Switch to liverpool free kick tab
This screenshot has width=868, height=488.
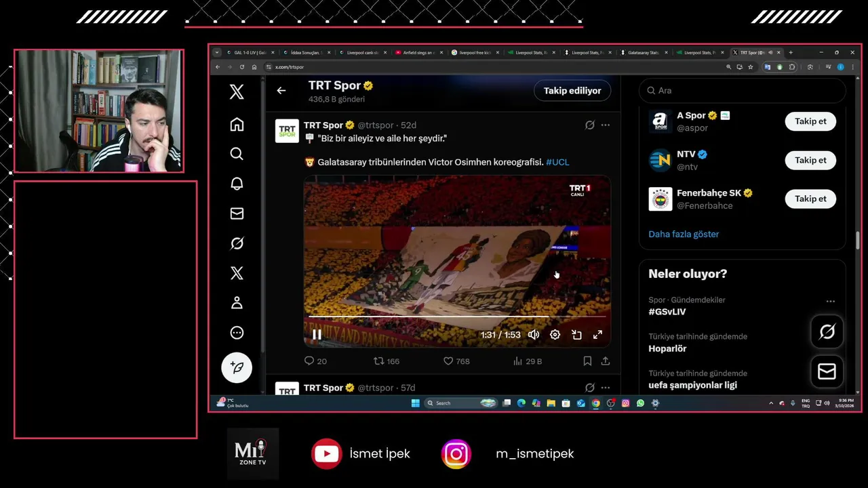tap(475, 52)
